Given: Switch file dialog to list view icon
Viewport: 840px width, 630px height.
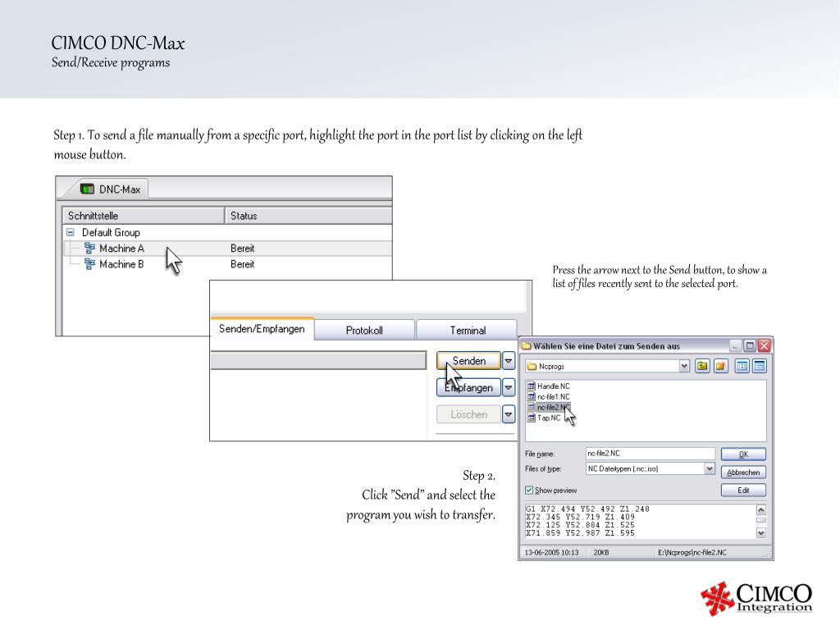Looking at the screenshot, I should [742, 367].
